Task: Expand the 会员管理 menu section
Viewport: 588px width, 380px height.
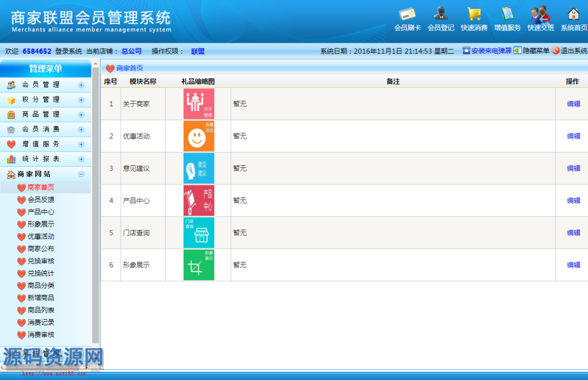Action: point(81,85)
